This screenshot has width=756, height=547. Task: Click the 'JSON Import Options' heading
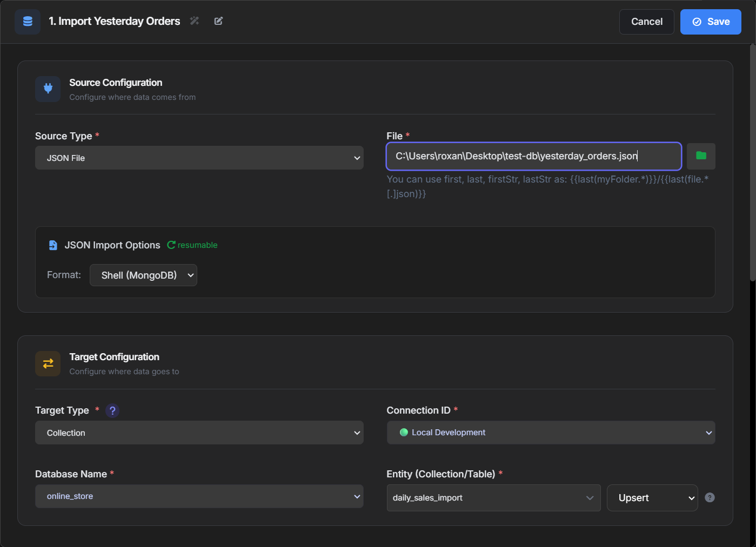pyautogui.click(x=112, y=245)
